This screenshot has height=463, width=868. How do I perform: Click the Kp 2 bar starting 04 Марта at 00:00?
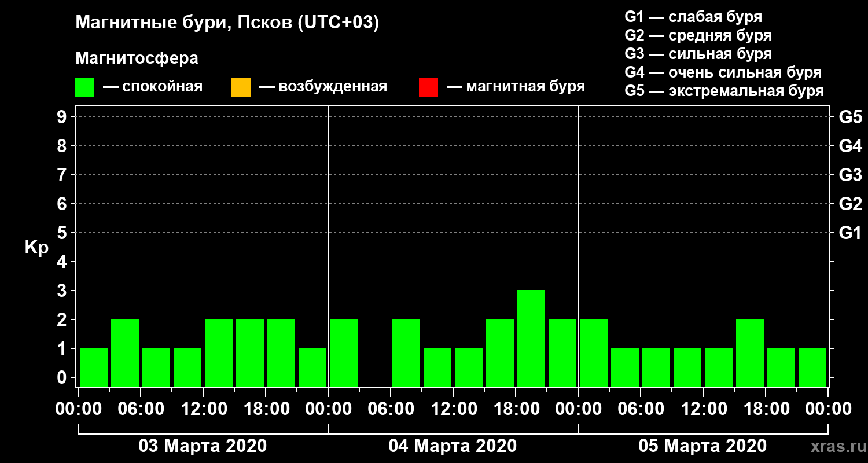(344, 352)
